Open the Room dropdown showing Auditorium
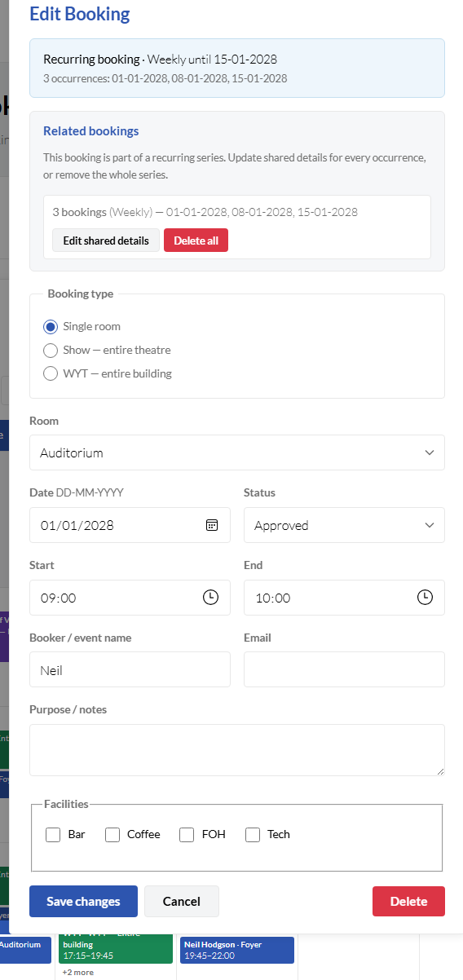Image resolution: width=463 pixels, height=980 pixels. click(237, 452)
